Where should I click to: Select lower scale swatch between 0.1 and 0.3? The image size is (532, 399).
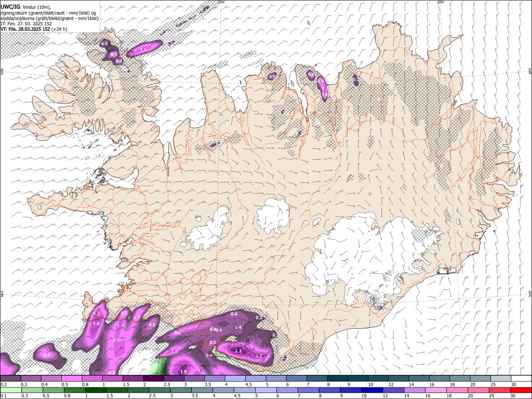pyautogui.click(x=11, y=390)
